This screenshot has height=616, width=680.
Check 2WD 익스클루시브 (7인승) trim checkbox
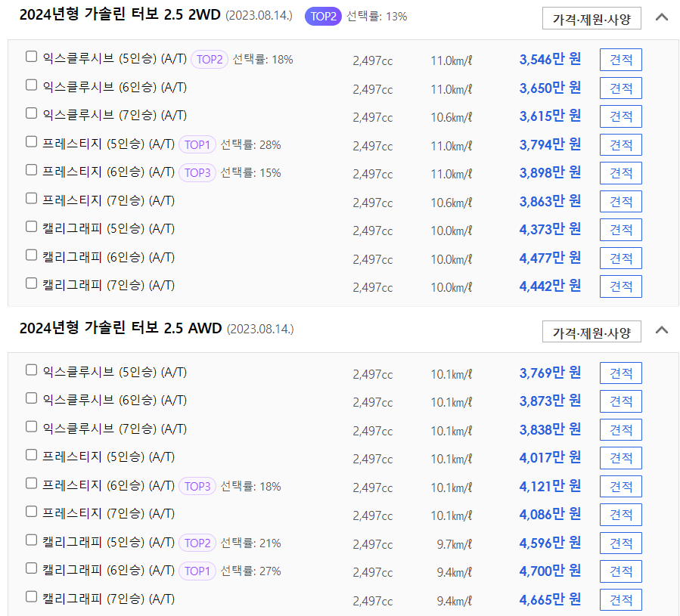[31, 113]
